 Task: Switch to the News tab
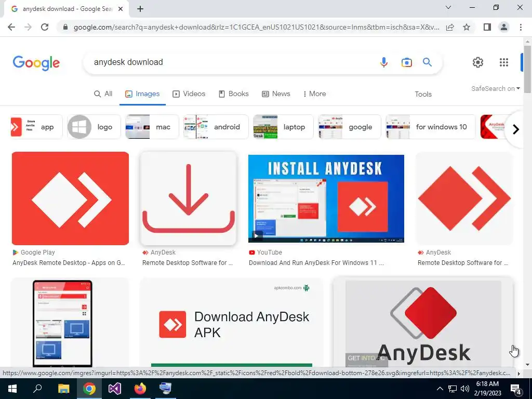(x=276, y=94)
